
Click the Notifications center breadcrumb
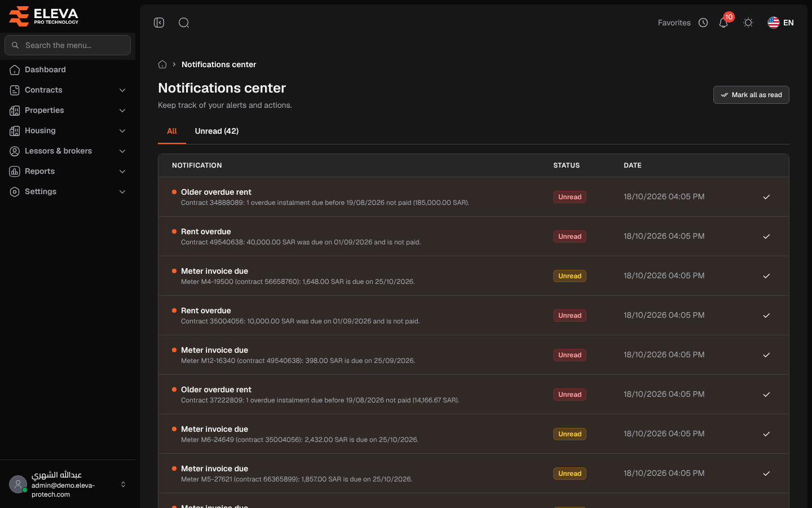click(x=219, y=64)
